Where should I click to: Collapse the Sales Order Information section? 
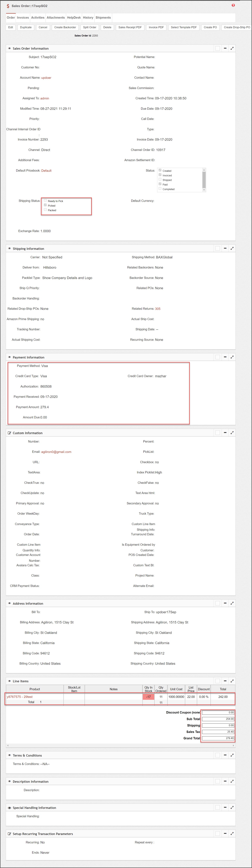(225, 48)
